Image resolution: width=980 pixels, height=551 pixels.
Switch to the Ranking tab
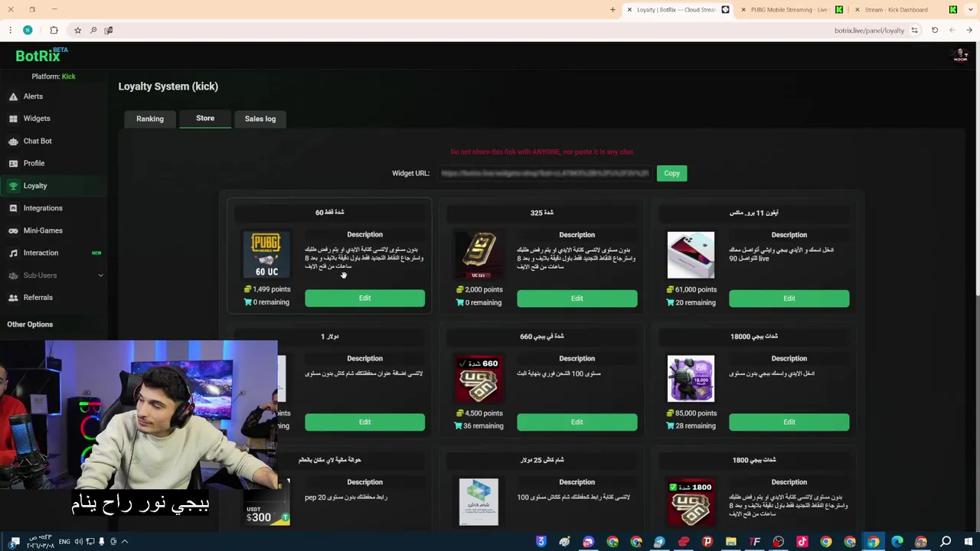(x=150, y=119)
